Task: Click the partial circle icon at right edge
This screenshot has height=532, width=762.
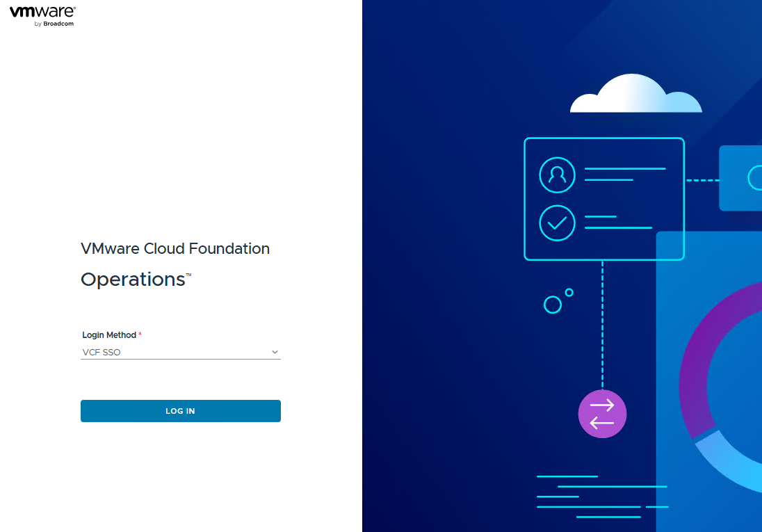Action: (755, 178)
